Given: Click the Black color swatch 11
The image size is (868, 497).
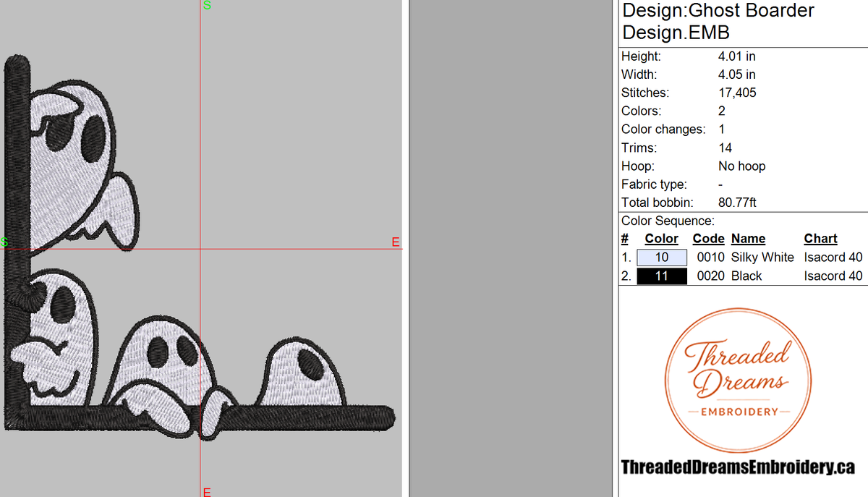Looking at the screenshot, I should point(662,276).
